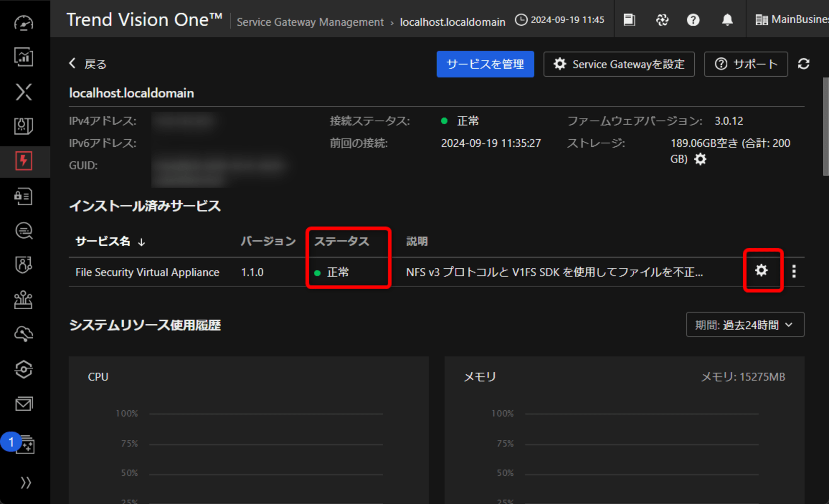Open the mail envelope icon in sidebar
This screenshot has width=829, height=504.
(24, 404)
